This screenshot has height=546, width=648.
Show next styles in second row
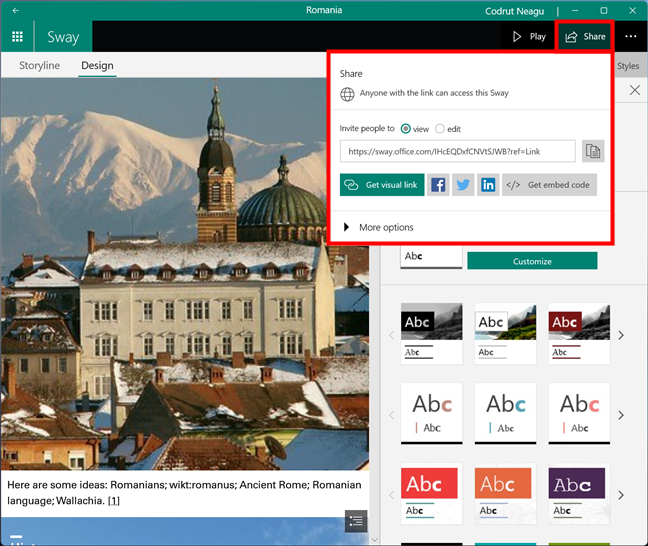tap(621, 415)
